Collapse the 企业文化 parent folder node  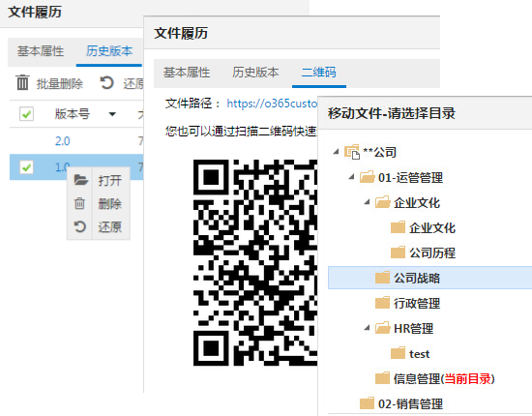367,202
